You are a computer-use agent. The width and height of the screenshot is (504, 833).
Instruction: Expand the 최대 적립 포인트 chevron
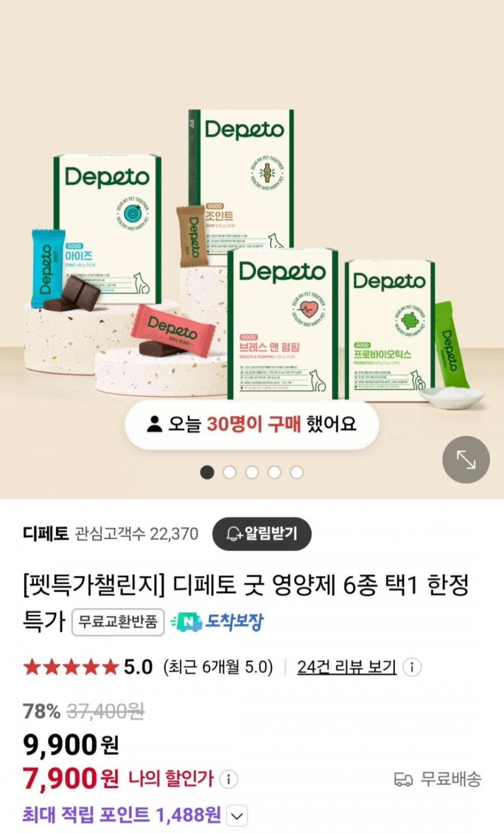tap(237, 817)
